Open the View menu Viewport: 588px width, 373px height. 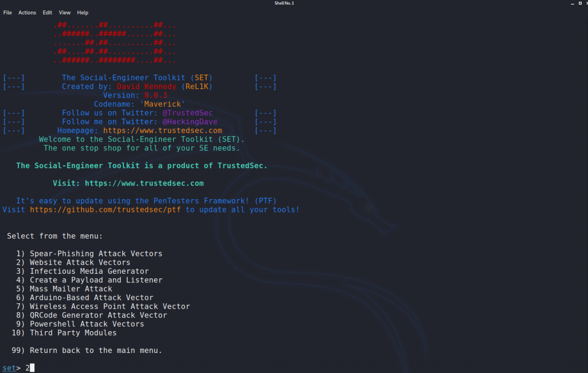(x=64, y=13)
